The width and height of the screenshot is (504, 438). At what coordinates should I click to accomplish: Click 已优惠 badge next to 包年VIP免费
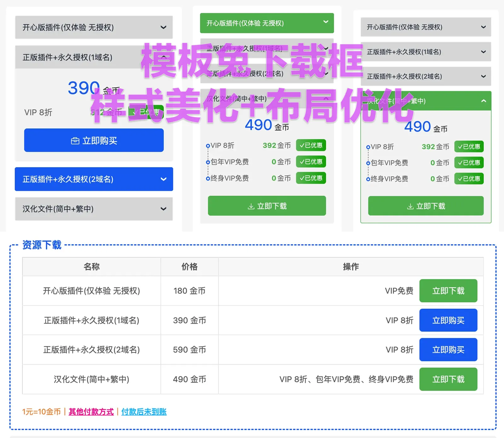pyautogui.click(x=311, y=162)
